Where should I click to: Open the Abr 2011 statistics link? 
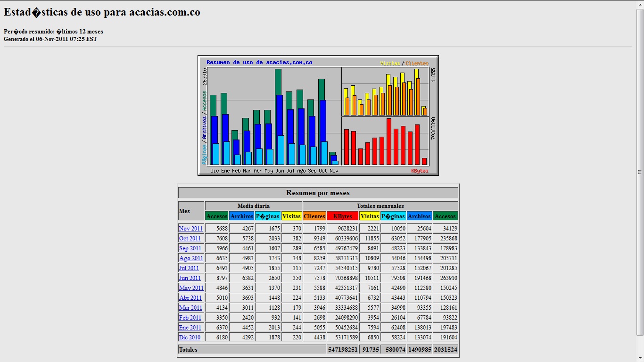[190, 298]
